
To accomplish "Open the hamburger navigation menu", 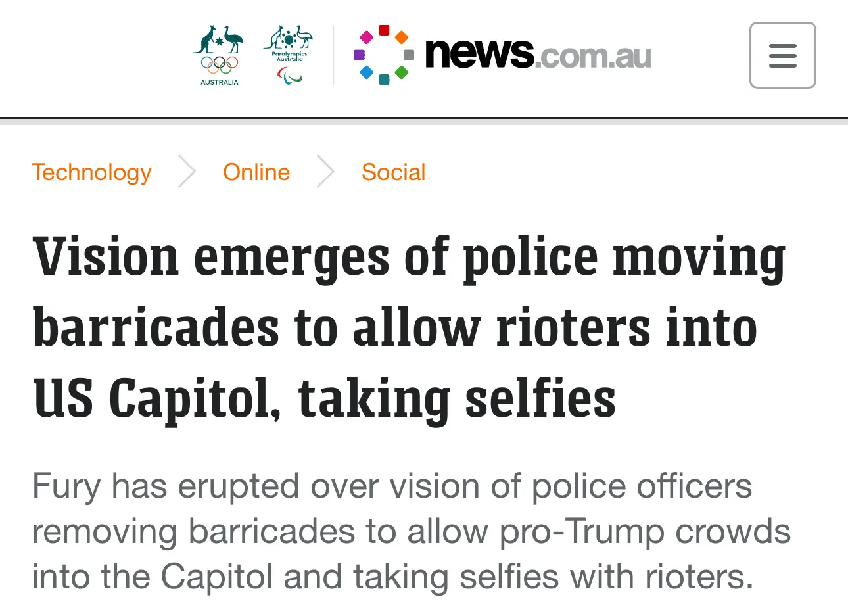I will coord(782,55).
